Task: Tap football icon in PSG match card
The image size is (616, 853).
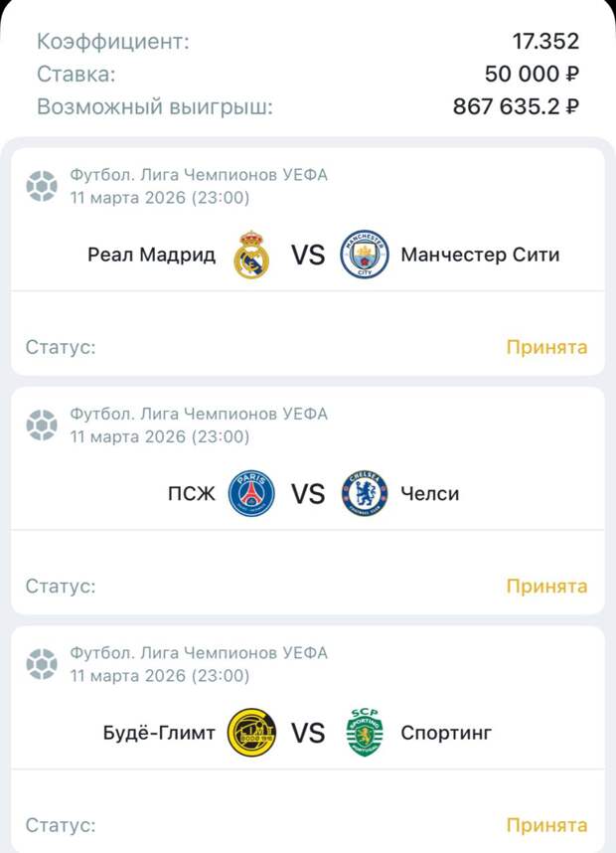Action: click(x=42, y=425)
